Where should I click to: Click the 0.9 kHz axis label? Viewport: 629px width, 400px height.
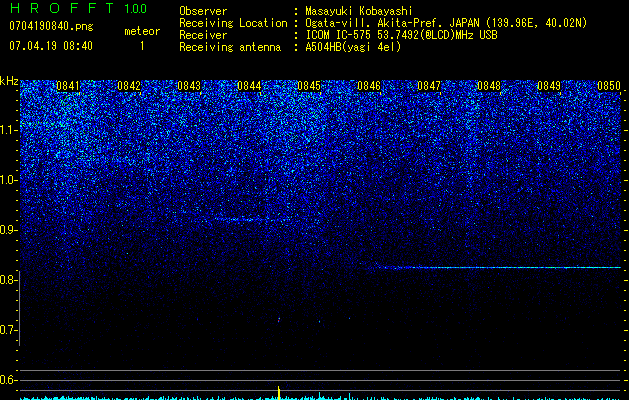pos(8,230)
